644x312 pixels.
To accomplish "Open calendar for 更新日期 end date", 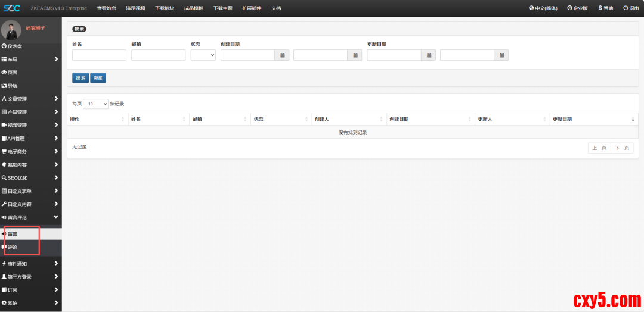I will click(x=501, y=55).
